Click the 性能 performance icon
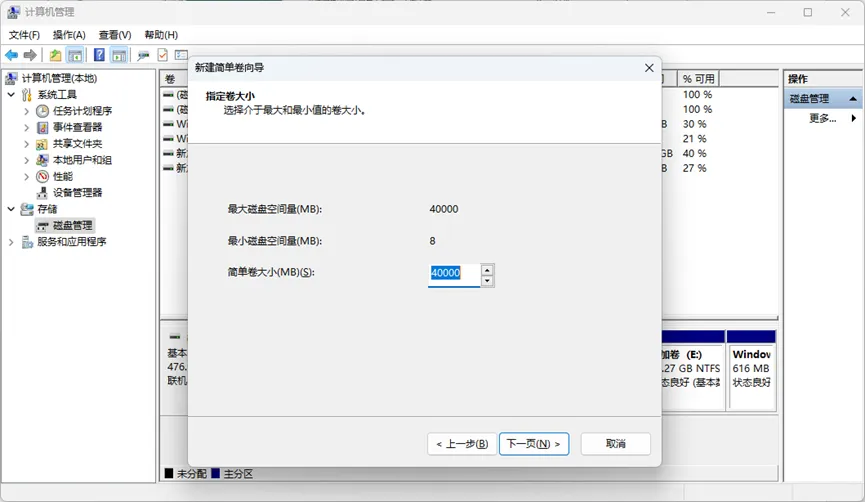This screenshot has width=865, height=502. click(x=42, y=177)
